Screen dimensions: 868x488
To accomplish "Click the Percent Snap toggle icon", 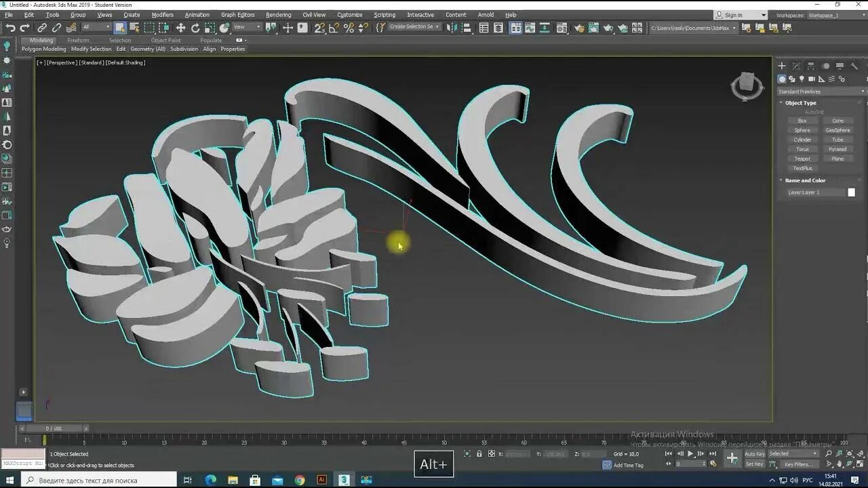I will (349, 28).
